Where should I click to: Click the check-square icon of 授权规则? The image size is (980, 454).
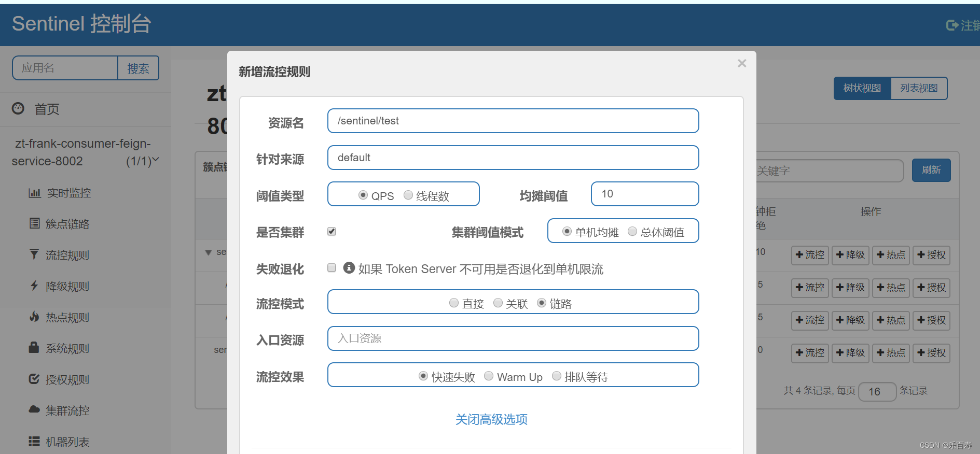[34, 379]
